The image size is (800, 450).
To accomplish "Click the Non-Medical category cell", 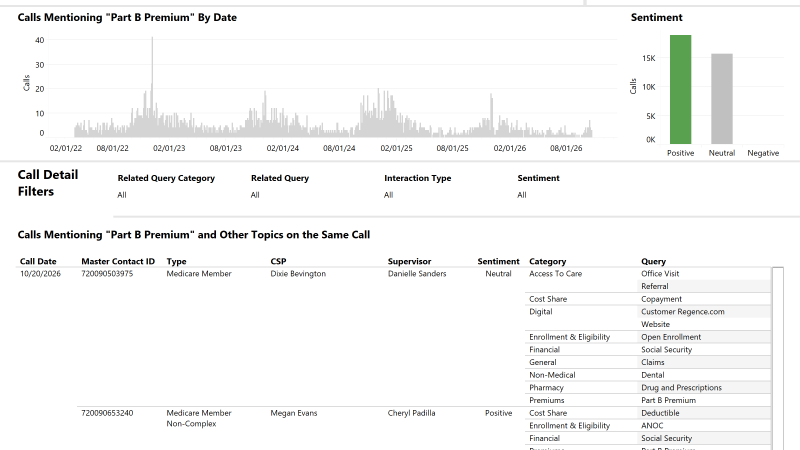I will pos(552,375).
